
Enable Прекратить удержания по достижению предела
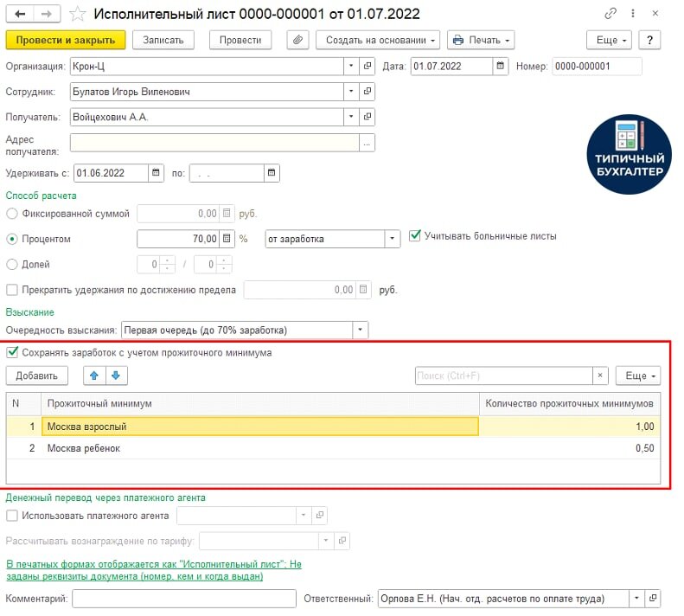[12, 292]
